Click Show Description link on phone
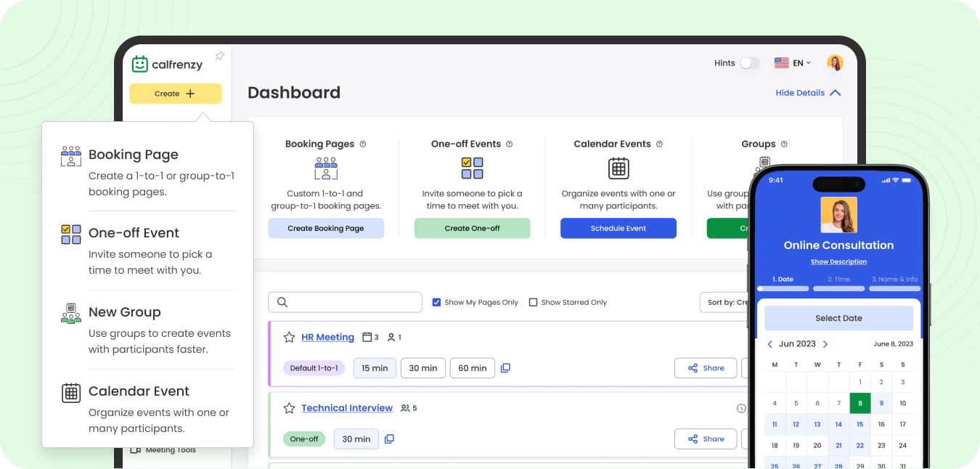The image size is (980, 469). click(838, 261)
